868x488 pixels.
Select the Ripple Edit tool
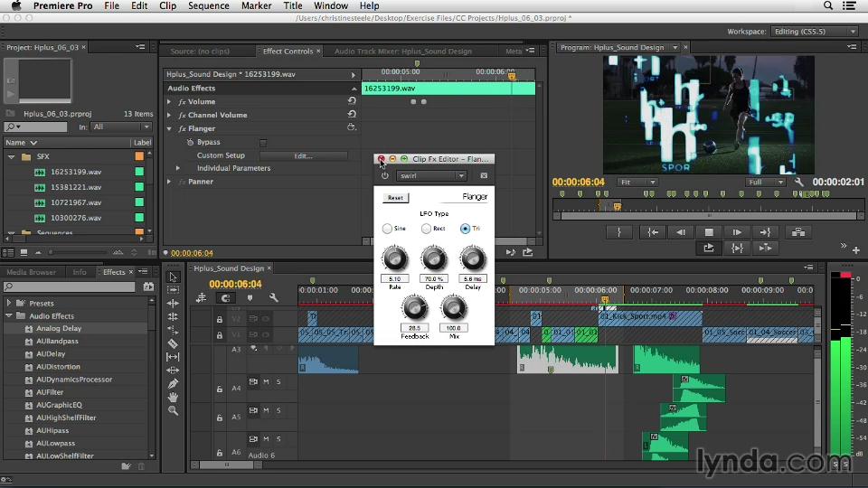[x=174, y=304]
